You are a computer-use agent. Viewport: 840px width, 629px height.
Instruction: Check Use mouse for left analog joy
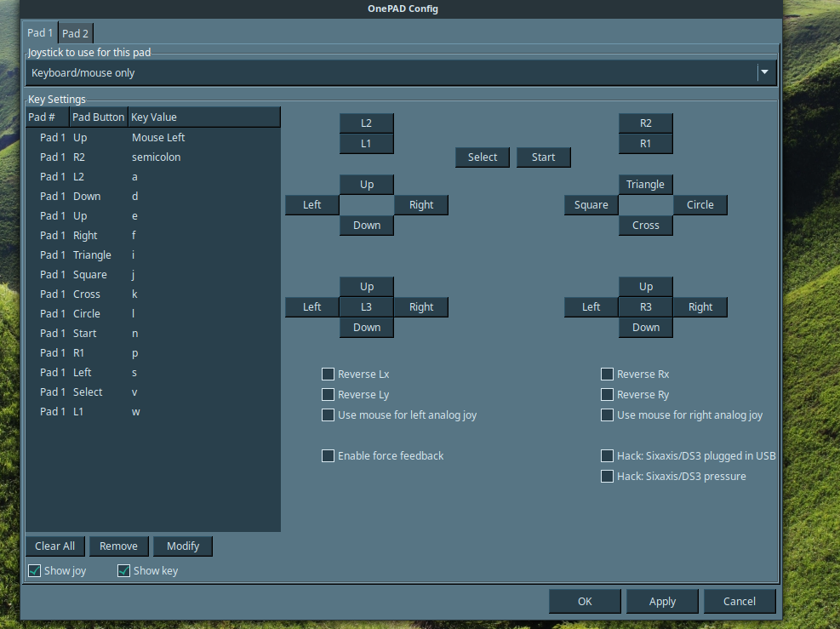tap(328, 415)
